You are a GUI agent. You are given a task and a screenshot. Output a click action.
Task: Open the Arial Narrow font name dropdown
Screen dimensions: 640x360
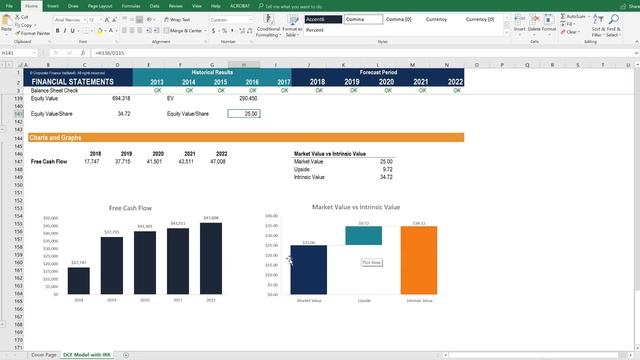point(84,20)
